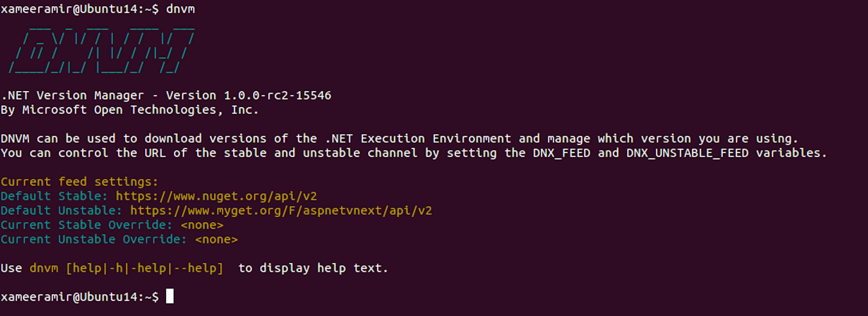Click the <none> value for Stable Override
The width and height of the screenshot is (868, 316).
[202, 225]
